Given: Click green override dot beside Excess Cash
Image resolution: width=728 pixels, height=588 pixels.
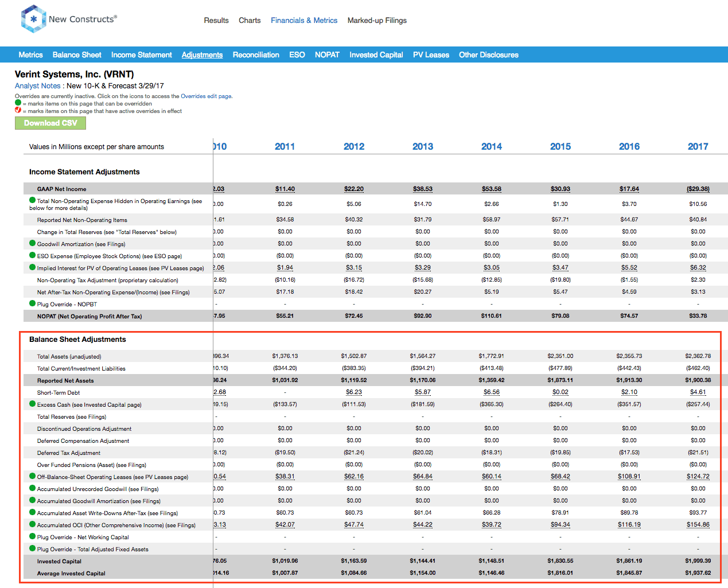Looking at the screenshot, I should [x=33, y=404].
